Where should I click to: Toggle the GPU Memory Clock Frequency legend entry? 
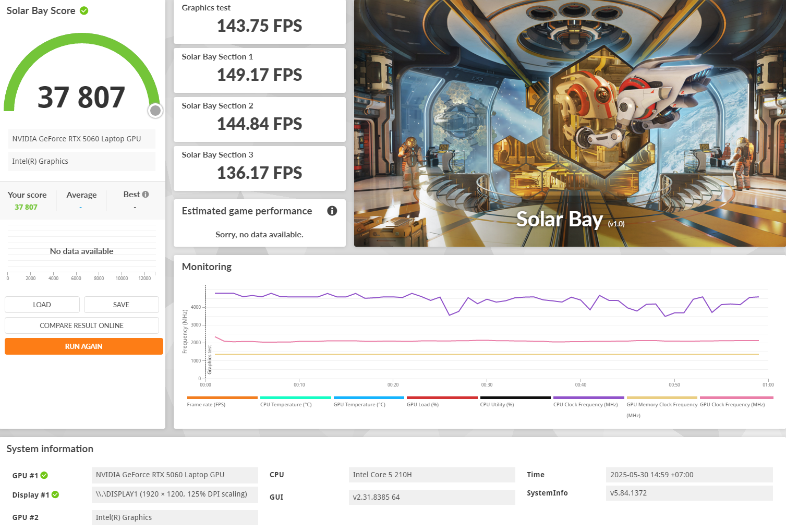point(662,407)
